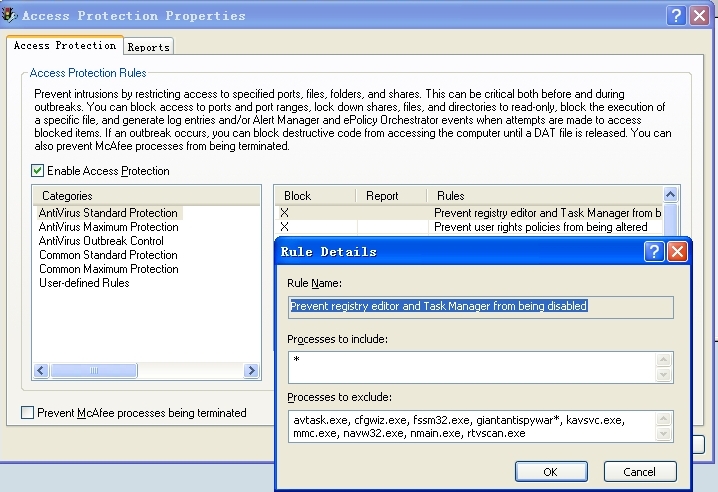Screen dimensions: 718x492
Task: Click the Rule Details help question-mark button
Action: (x=654, y=252)
